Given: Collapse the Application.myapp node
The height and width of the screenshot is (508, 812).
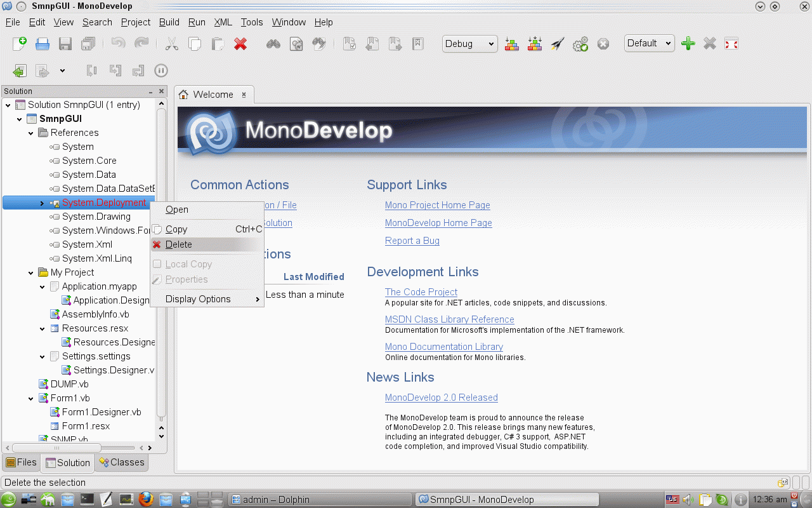Looking at the screenshot, I should pyautogui.click(x=43, y=286).
